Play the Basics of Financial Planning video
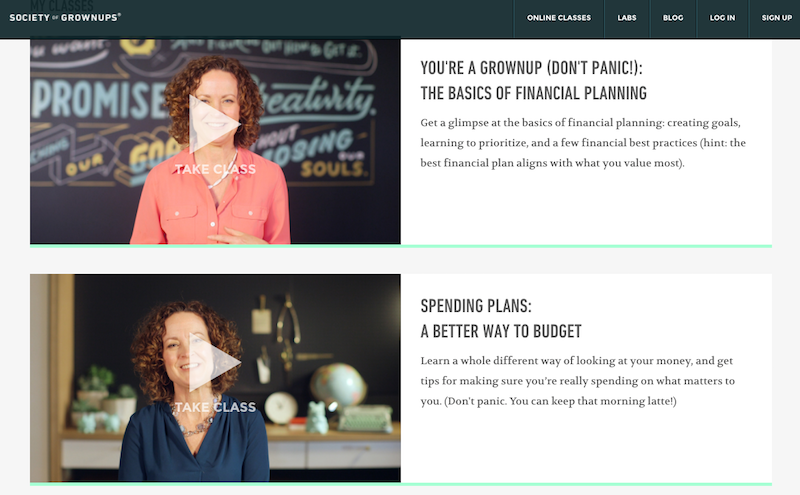Image resolution: width=800 pixels, height=495 pixels. click(x=214, y=125)
